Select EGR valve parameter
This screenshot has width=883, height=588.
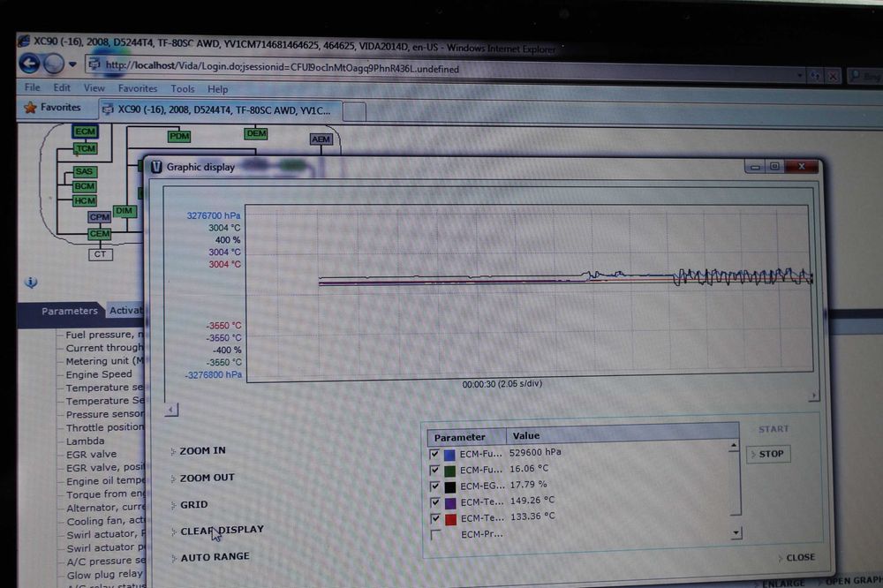coord(91,454)
